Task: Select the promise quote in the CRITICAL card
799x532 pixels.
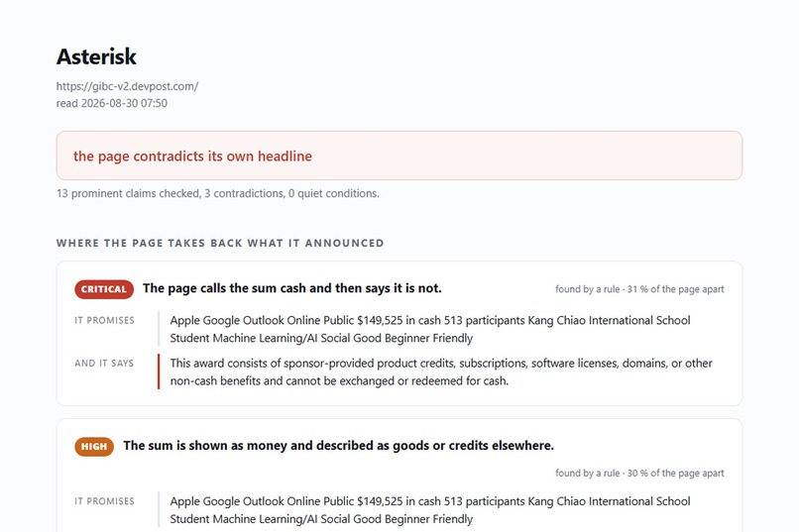Action: (x=430, y=329)
